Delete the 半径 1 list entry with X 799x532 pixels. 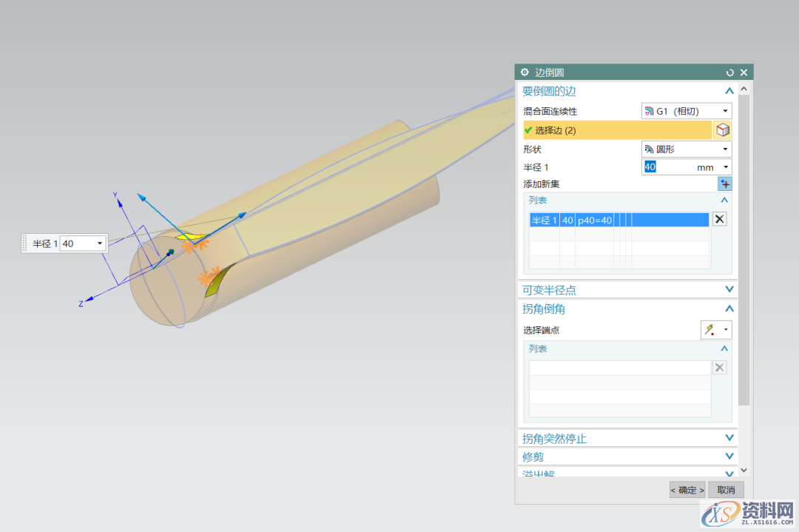tap(719, 219)
